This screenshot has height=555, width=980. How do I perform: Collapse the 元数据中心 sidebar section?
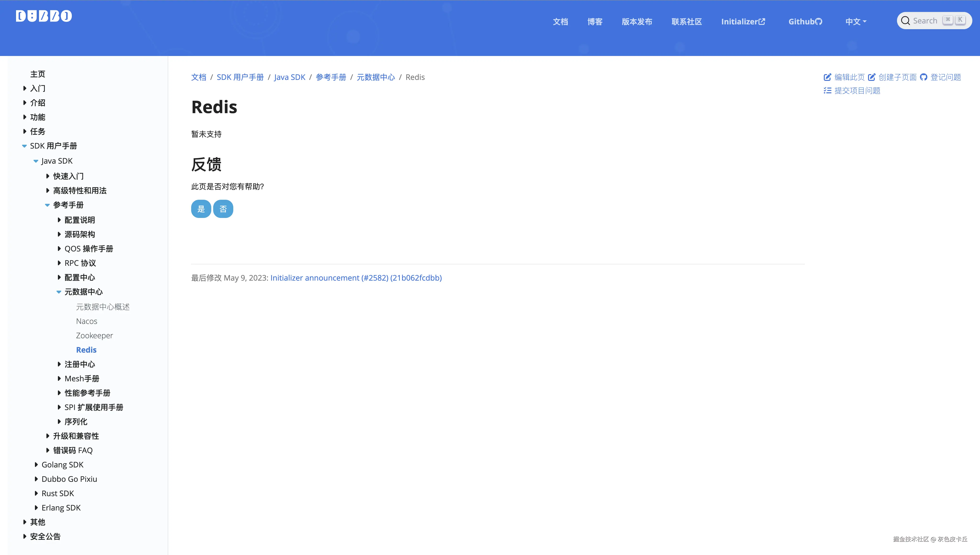(59, 292)
